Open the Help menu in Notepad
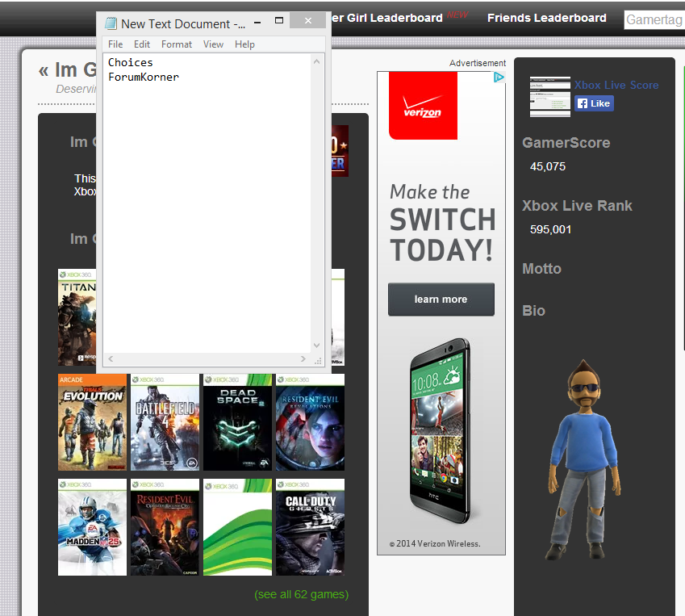685x616 pixels. click(244, 44)
